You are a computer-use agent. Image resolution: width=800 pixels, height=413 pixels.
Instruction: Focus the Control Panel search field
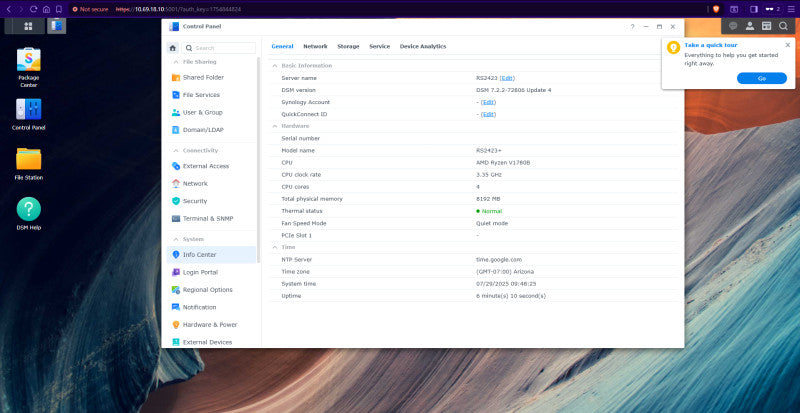pyautogui.click(x=219, y=48)
